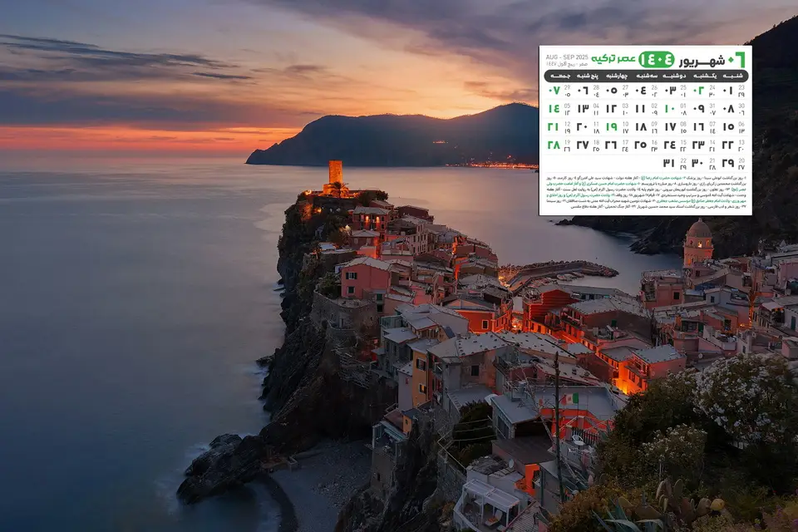The image size is (798, 532).
Task: Select date 31, the last day of month
Action: [x=669, y=163]
